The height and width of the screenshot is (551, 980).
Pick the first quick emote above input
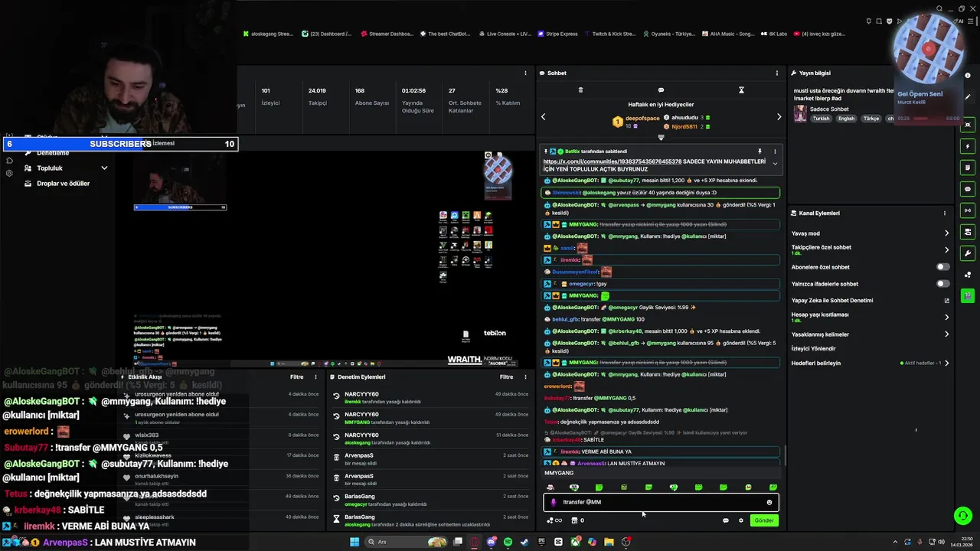click(550, 487)
